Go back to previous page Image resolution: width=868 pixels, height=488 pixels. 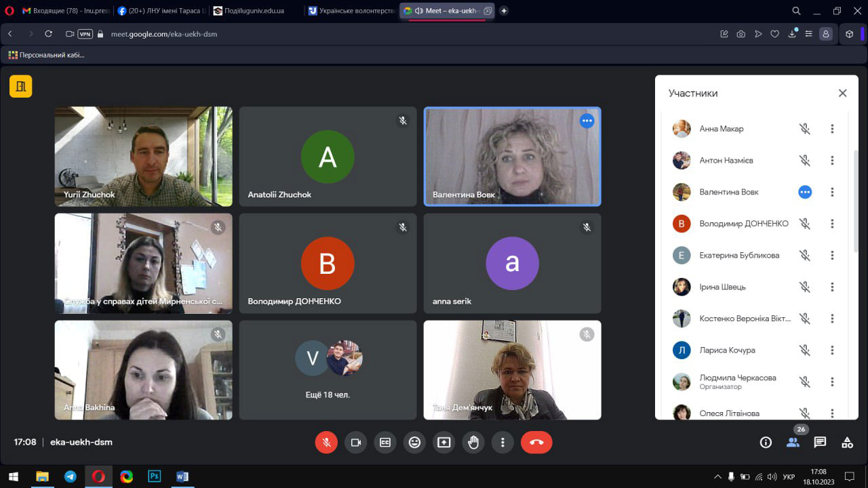point(11,34)
